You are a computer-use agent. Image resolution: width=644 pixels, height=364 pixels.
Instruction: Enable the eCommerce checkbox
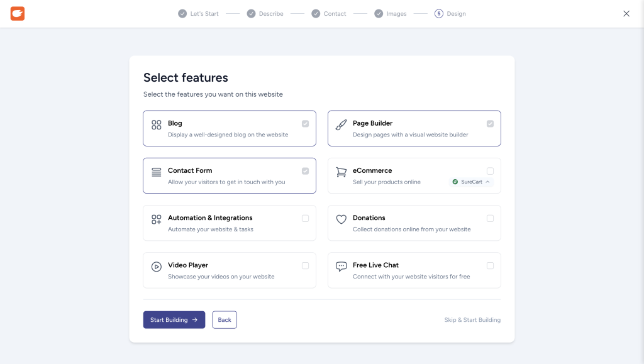[x=490, y=171]
